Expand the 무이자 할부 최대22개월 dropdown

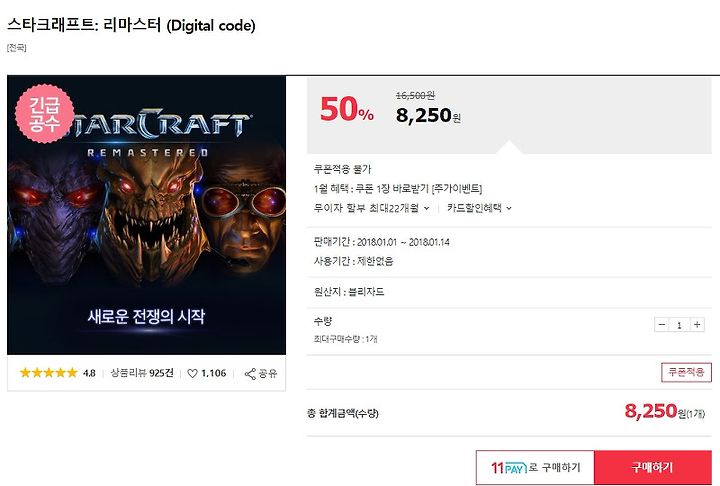point(371,208)
